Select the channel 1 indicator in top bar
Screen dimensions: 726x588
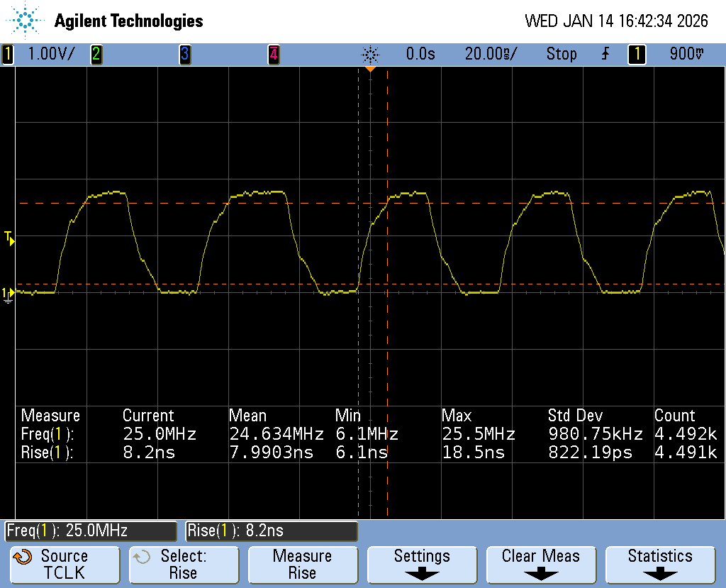[x=8, y=54]
